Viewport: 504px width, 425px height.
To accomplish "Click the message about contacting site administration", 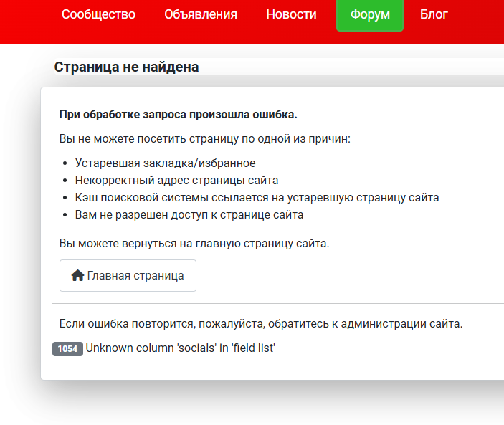I will click(261, 323).
